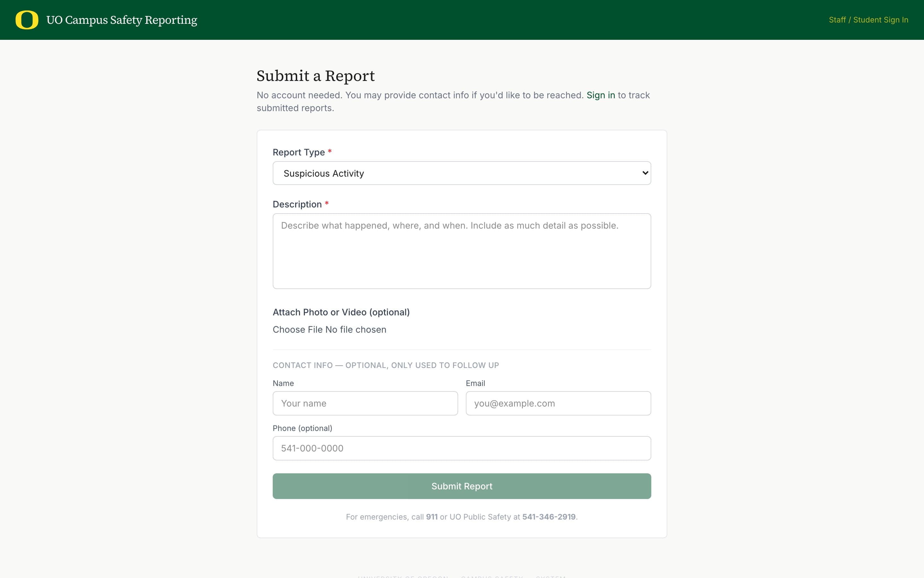Click the 541-346-2919 phone number text

point(549,517)
